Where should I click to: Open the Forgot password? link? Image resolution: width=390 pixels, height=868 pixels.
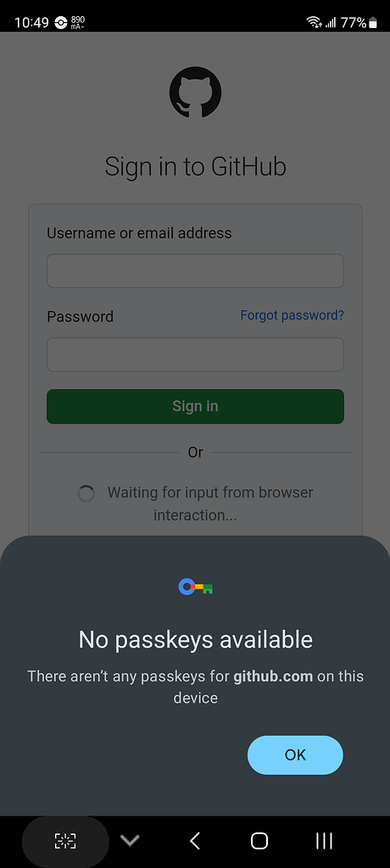(292, 315)
